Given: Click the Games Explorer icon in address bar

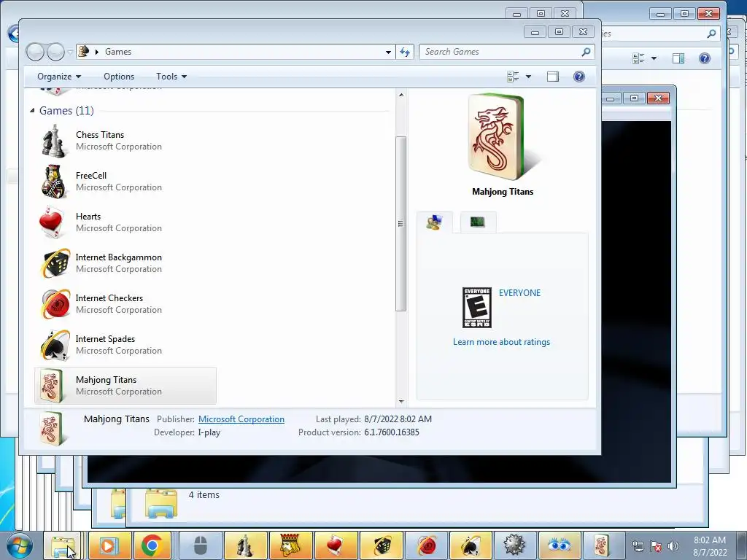Looking at the screenshot, I should [x=84, y=52].
